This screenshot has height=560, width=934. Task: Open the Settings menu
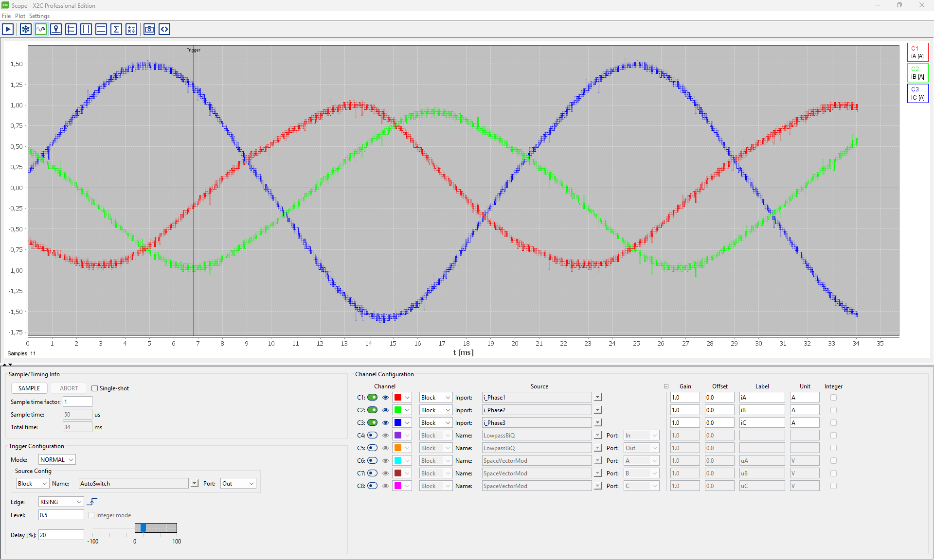click(39, 16)
